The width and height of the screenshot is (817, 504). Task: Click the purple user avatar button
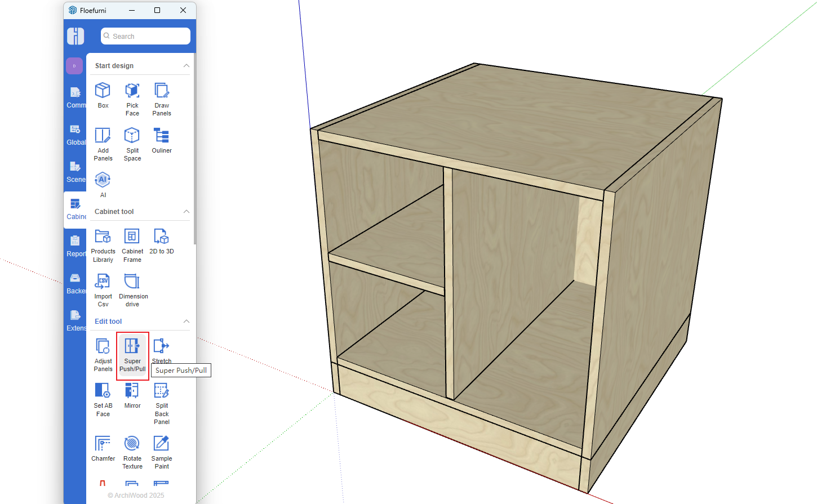point(74,66)
